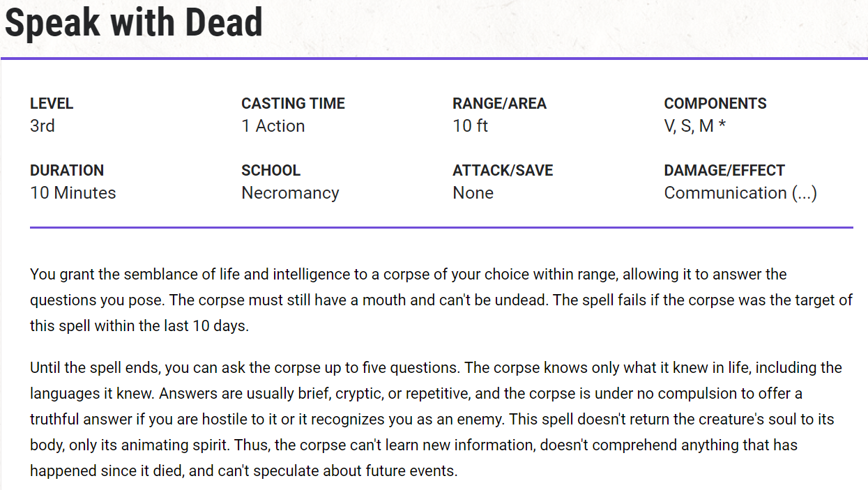Image resolution: width=868 pixels, height=490 pixels.
Task: Click the RANGE/AREA label
Action: tap(499, 104)
